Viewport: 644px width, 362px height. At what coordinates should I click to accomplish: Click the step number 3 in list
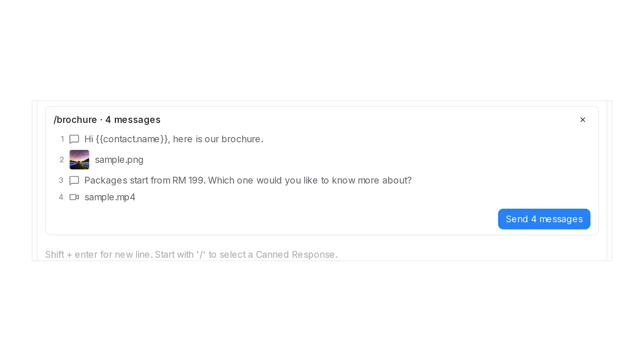pyautogui.click(x=61, y=180)
